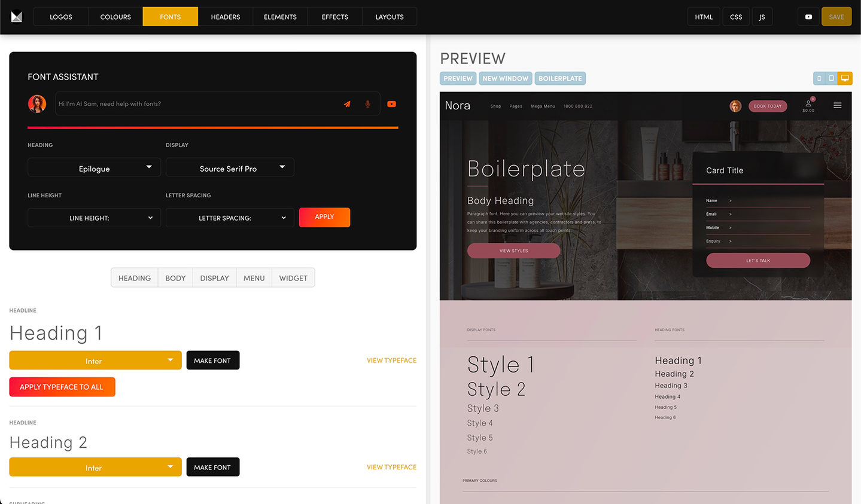Open the Colours tab in top navigation
Screen dimensions: 861x504
point(115,17)
